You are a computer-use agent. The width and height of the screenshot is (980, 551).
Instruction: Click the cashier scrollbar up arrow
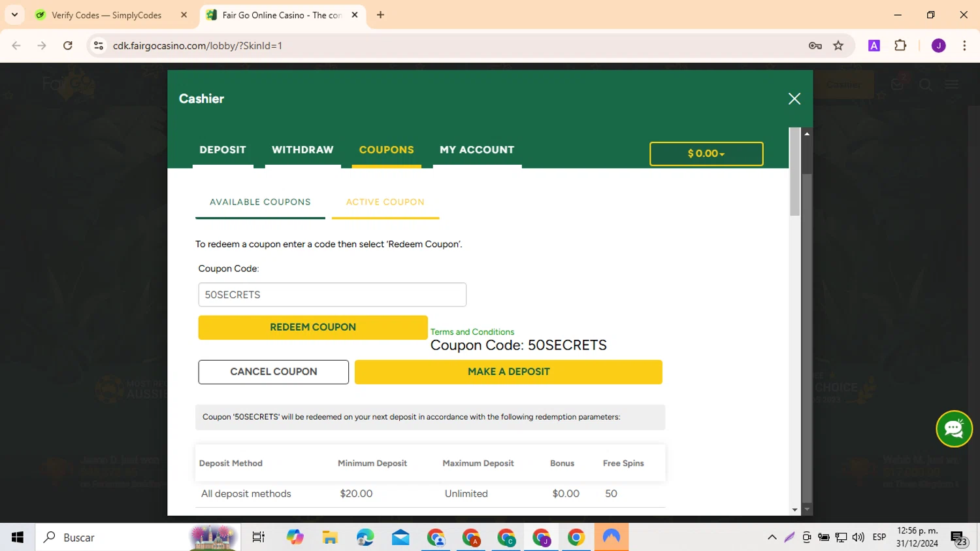click(x=807, y=133)
